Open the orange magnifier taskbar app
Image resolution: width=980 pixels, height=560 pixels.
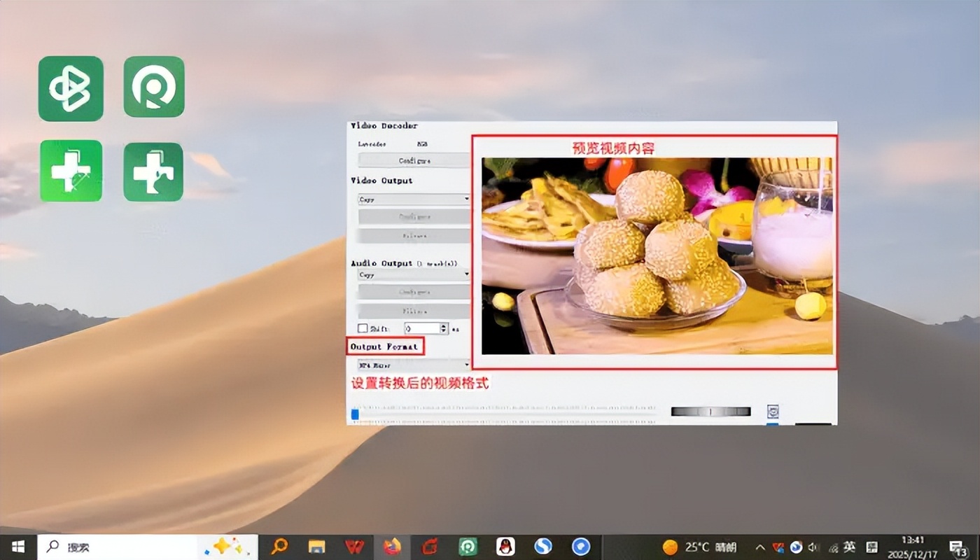coord(279,547)
